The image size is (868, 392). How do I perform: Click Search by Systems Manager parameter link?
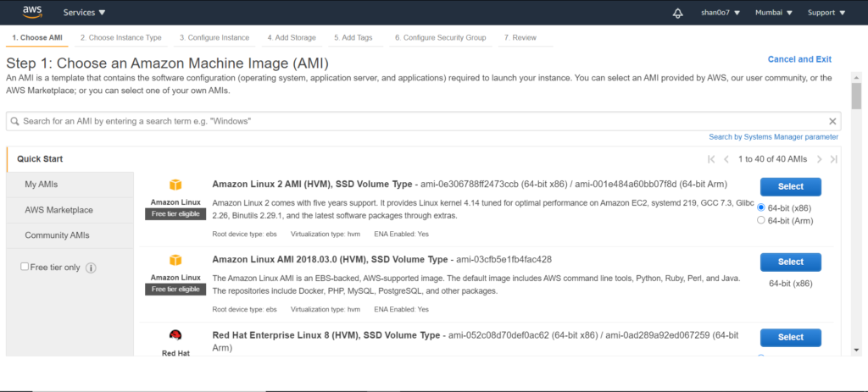point(773,136)
